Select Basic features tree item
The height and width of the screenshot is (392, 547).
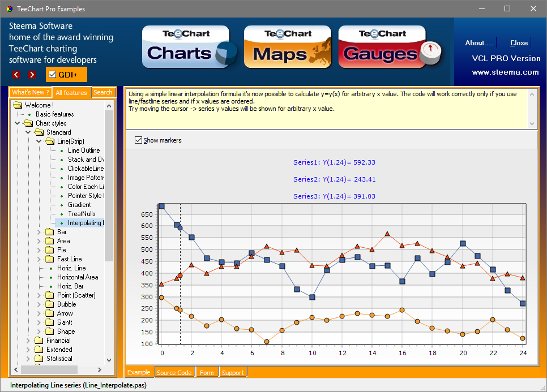tap(55, 114)
